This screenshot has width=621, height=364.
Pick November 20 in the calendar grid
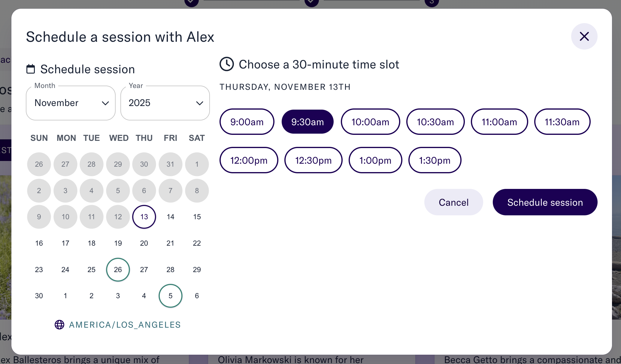(144, 243)
